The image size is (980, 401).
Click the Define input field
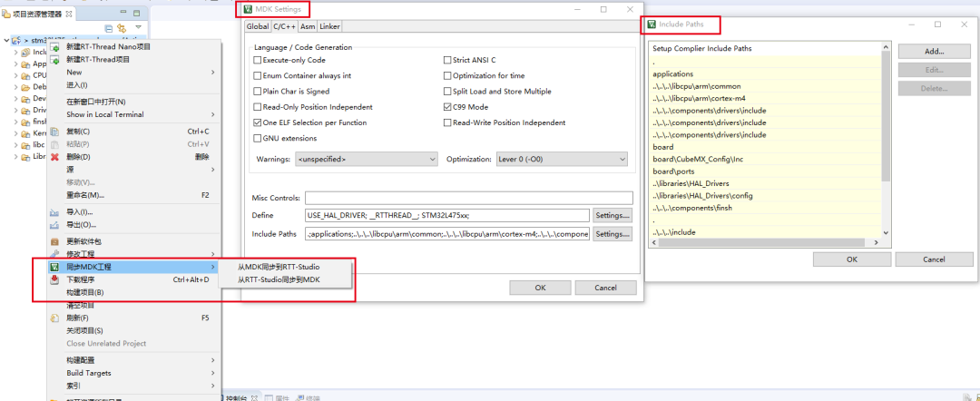(x=447, y=216)
